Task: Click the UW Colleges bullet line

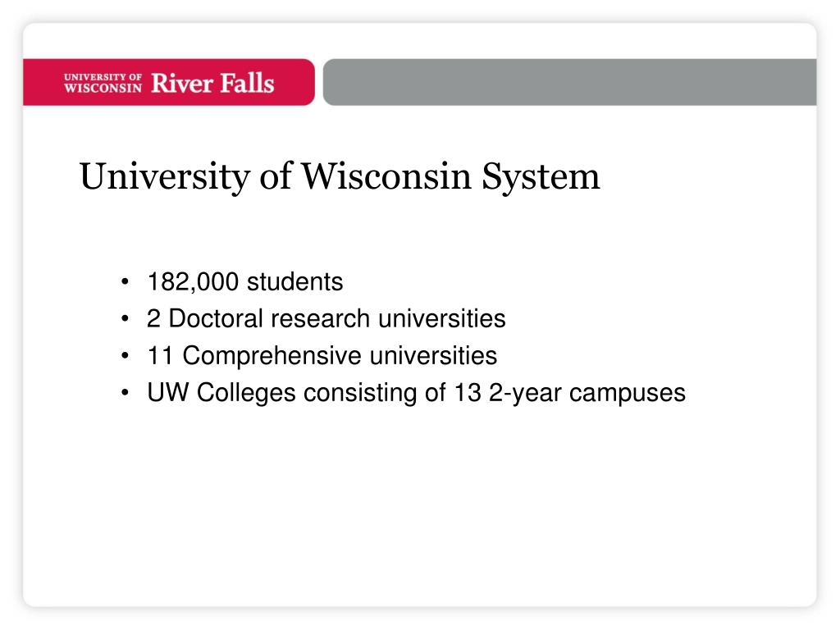Action: tap(416, 393)
